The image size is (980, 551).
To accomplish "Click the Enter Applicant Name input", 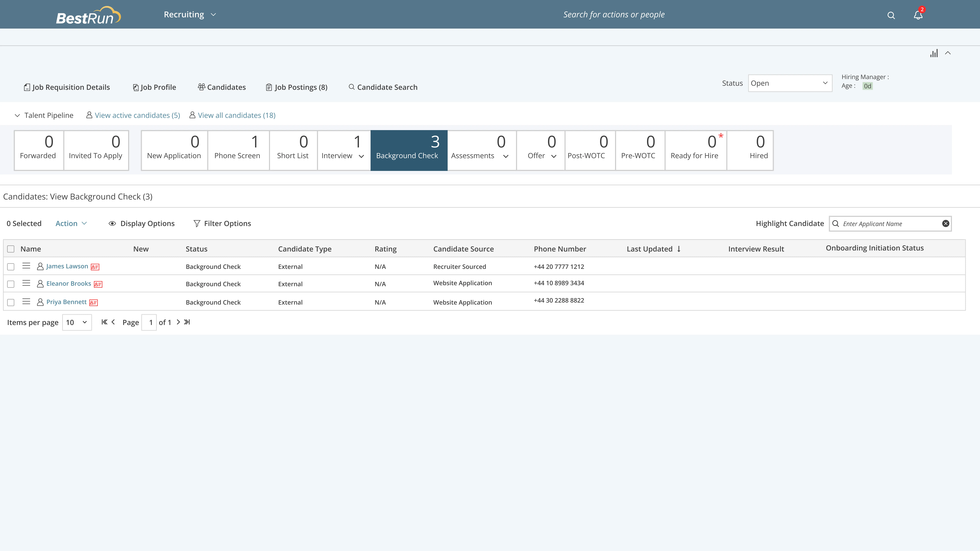I will [890, 224].
